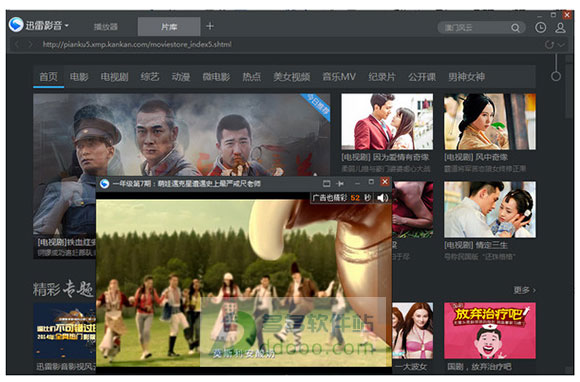Select the 动漫 navigation item
Viewport: 580px width, 382px height.
[x=181, y=77]
